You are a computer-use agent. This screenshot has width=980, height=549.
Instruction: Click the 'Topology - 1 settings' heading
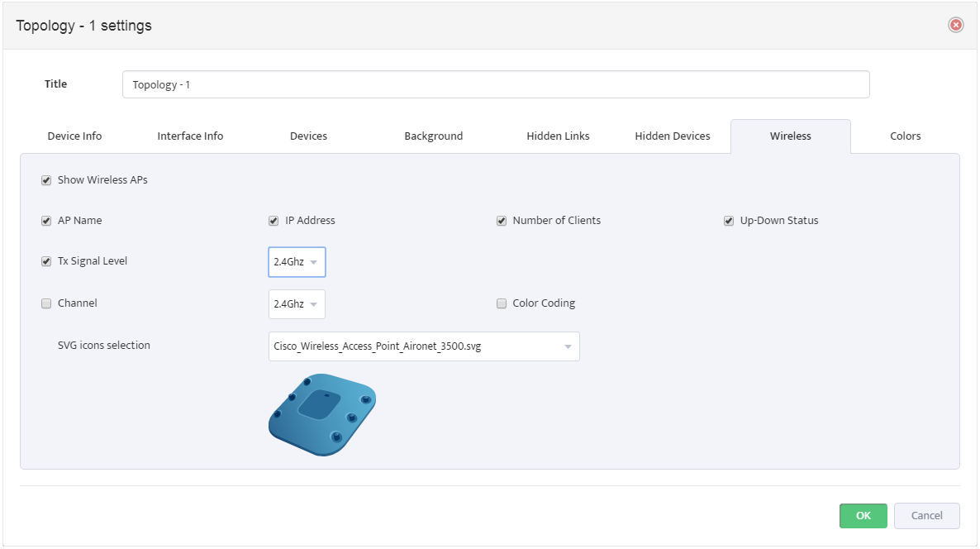click(83, 26)
